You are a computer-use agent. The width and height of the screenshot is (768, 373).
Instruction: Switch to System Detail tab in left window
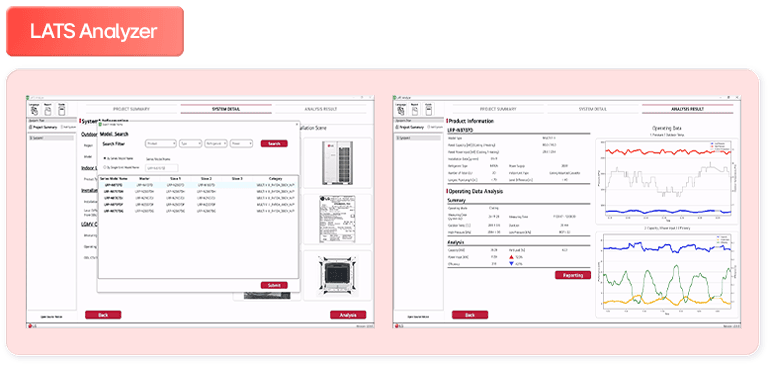[x=226, y=109]
